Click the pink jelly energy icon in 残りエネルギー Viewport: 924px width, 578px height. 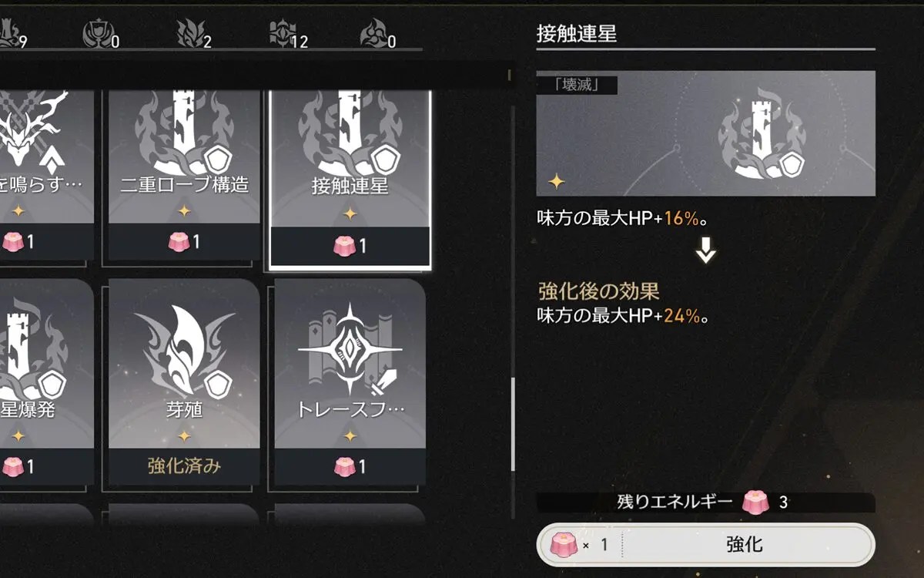755,502
